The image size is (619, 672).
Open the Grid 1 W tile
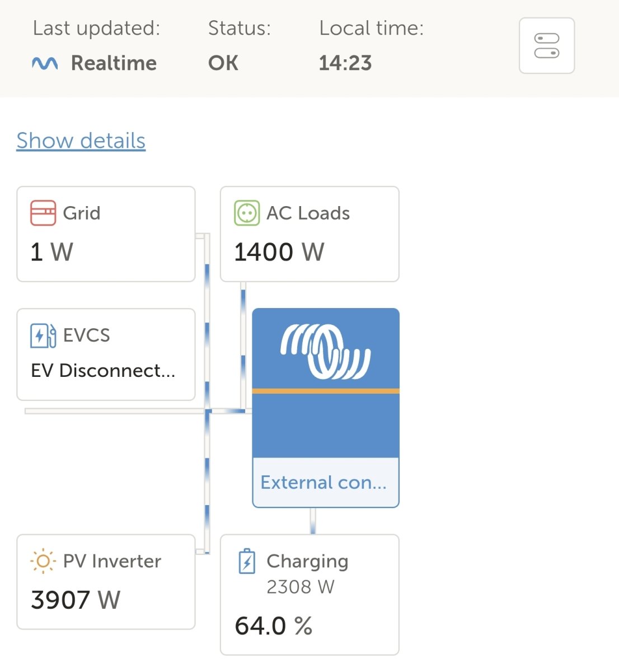pos(106,234)
